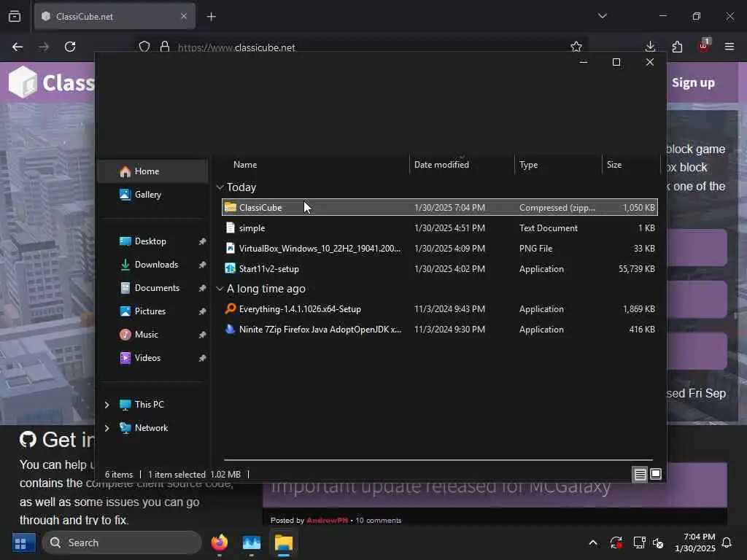Collapse the Today group

(220, 187)
